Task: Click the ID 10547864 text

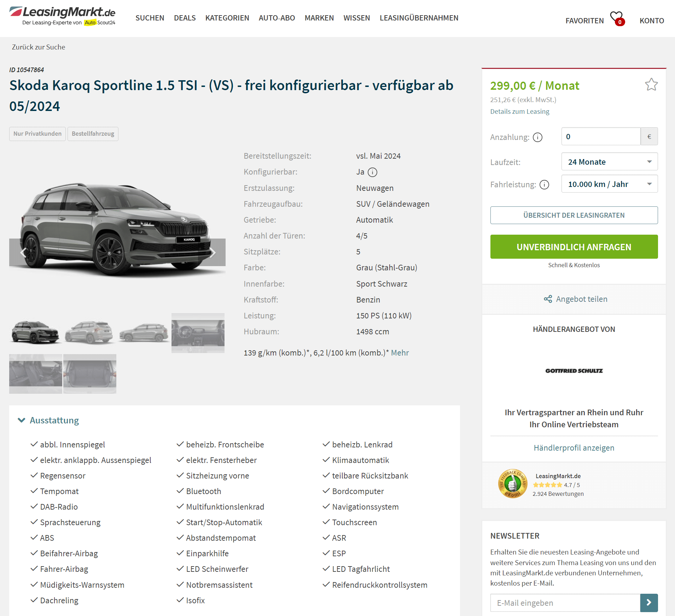Action: 27,70
